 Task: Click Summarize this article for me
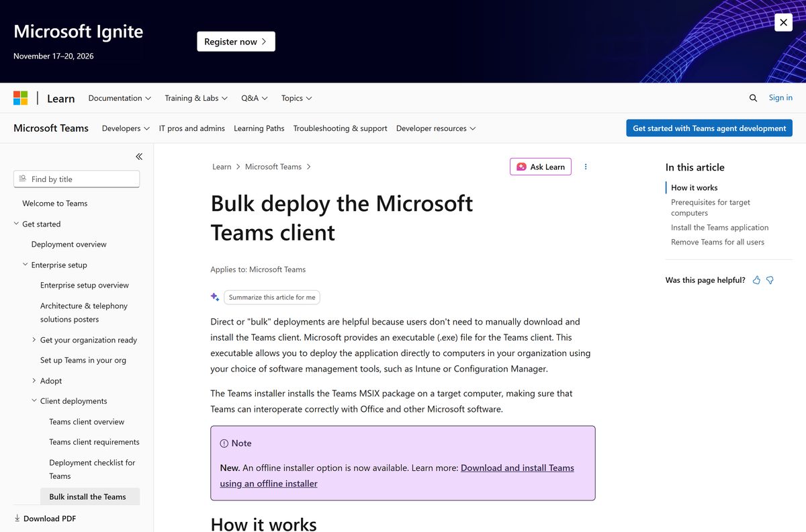pyautogui.click(x=272, y=297)
